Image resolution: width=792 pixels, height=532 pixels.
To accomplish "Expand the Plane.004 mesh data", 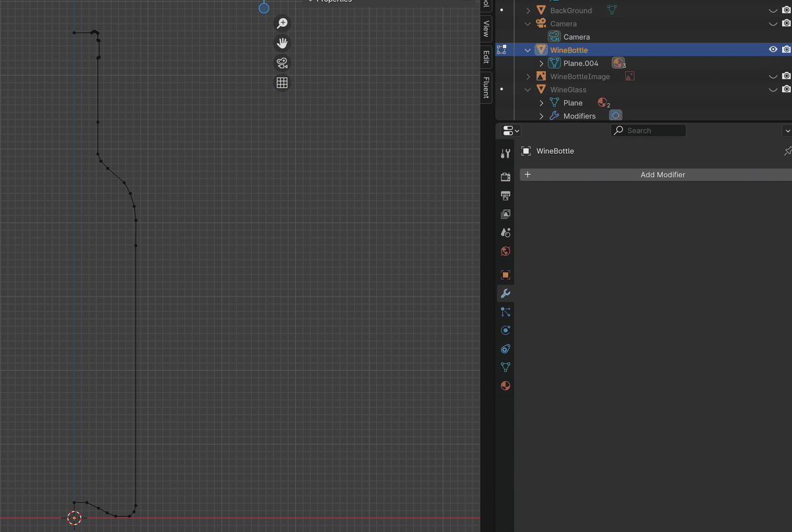I will [541, 63].
